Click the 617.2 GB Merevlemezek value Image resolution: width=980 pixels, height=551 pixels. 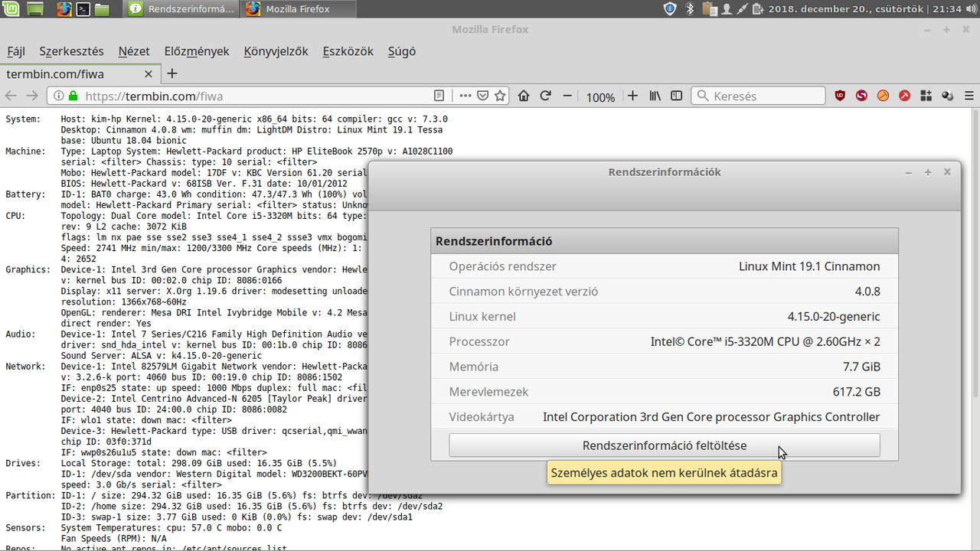pyautogui.click(x=857, y=393)
